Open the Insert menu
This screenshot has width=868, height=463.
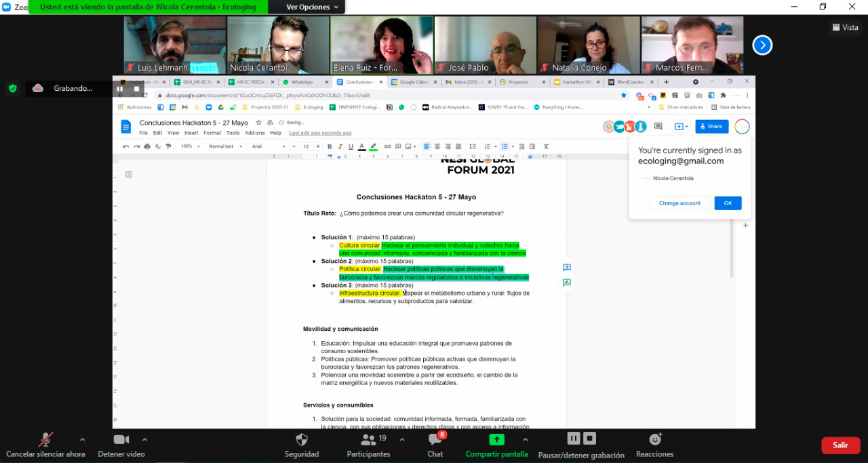(x=191, y=133)
